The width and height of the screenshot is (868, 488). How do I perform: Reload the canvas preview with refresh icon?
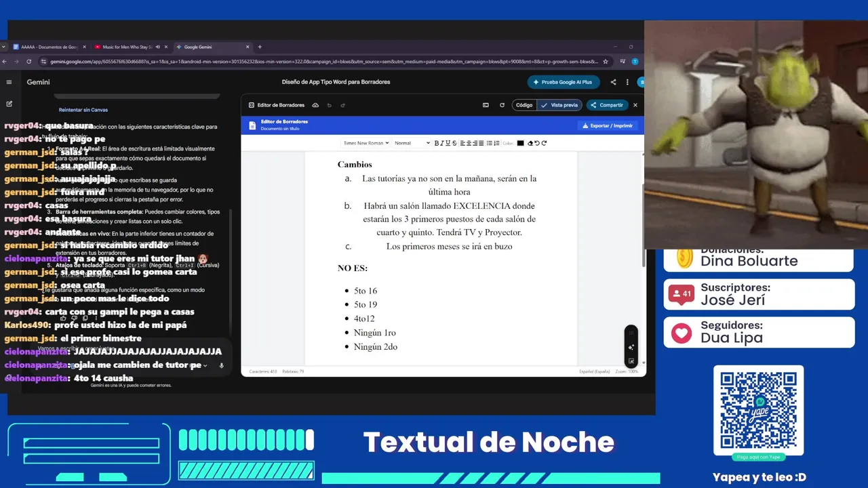coord(502,105)
